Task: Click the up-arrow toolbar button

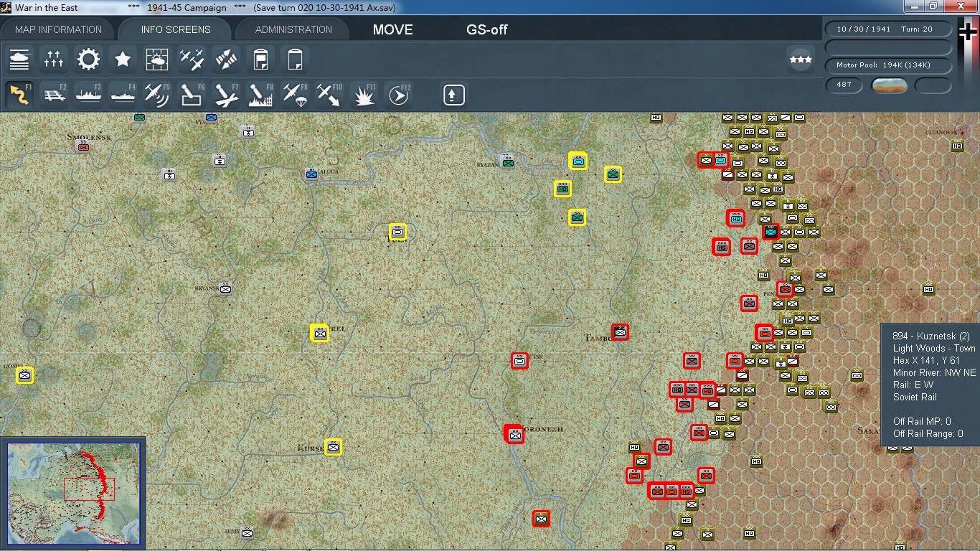Action: [x=453, y=95]
